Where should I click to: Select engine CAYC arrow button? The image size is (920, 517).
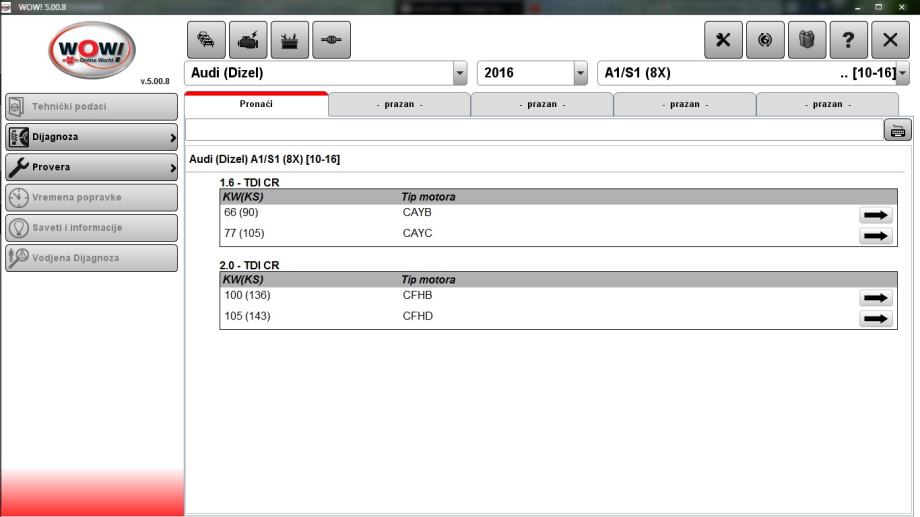[875, 236]
